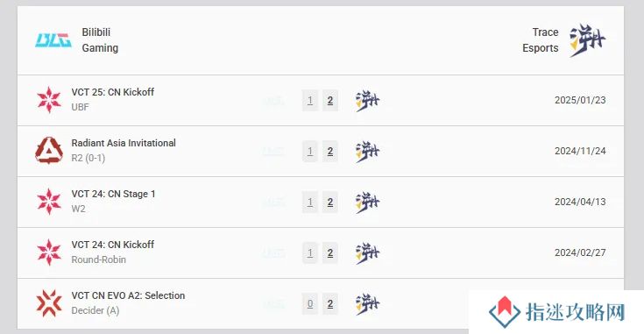Click Trace logo in Radiant Asia row
644x334 pixels.
(x=368, y=152)
